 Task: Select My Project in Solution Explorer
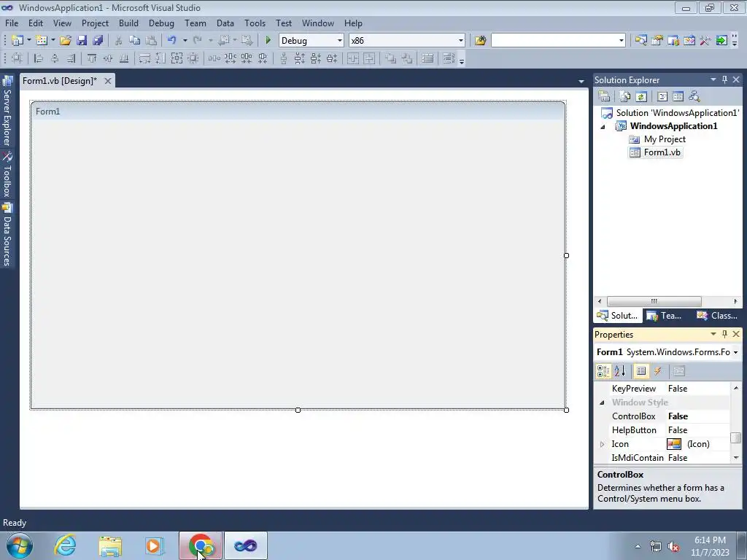pos(665,139)
